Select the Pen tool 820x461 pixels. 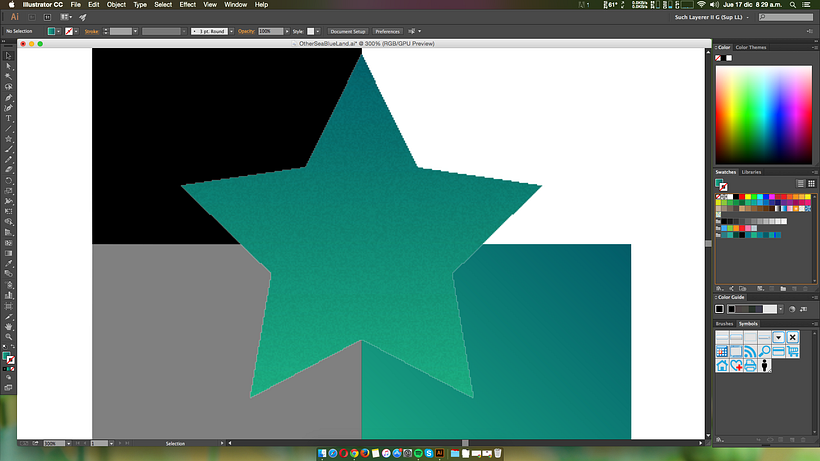(x=8, y=98)
